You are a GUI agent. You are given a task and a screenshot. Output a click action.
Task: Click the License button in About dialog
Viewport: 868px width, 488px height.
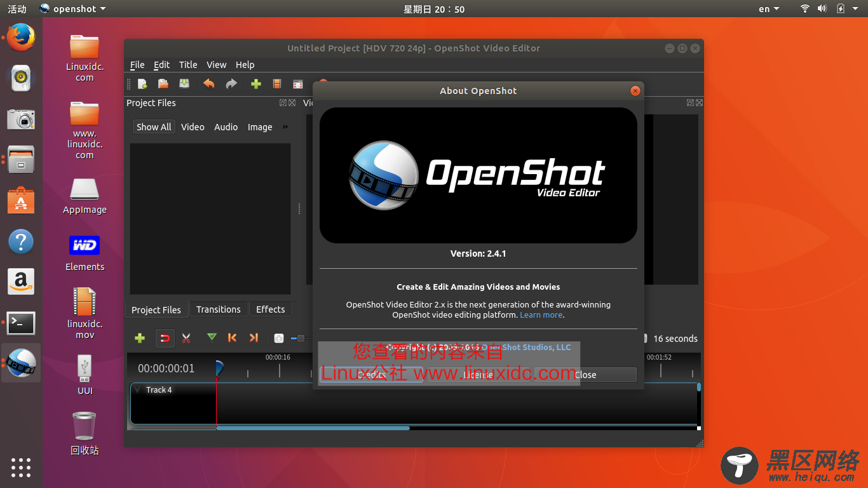tap(478, 375)
